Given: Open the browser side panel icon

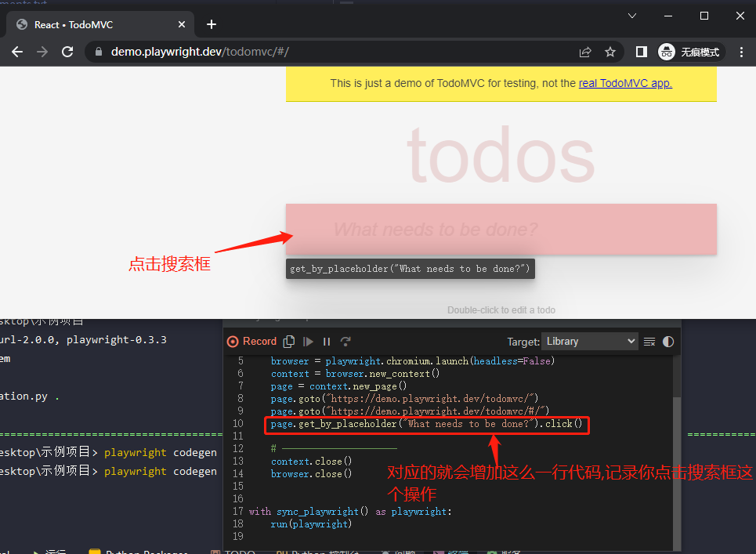Looking at the screenshot, I should [642, 52].
